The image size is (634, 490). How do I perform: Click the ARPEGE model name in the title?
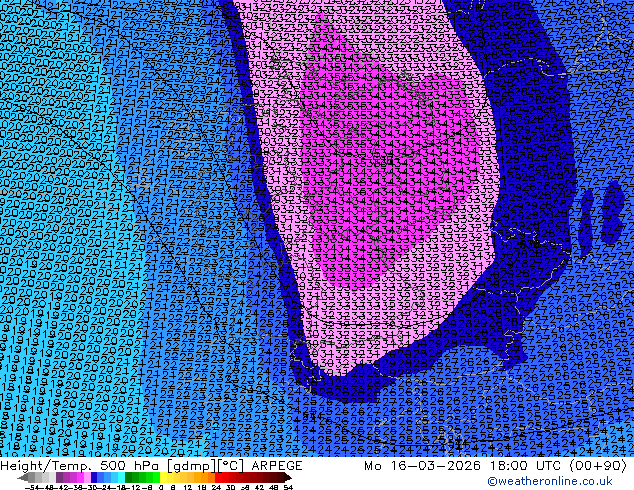pyautogui.click(x=277, y=466)
